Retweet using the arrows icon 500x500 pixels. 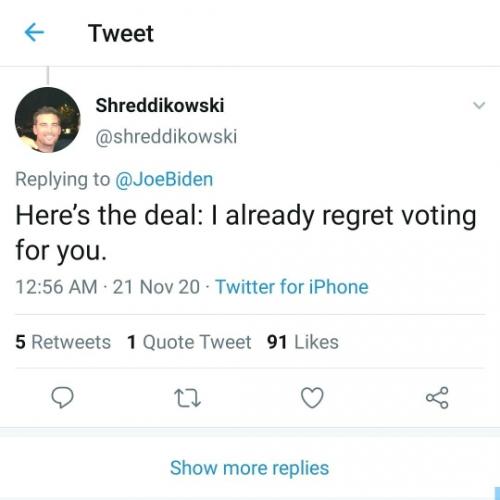point(188,399)
